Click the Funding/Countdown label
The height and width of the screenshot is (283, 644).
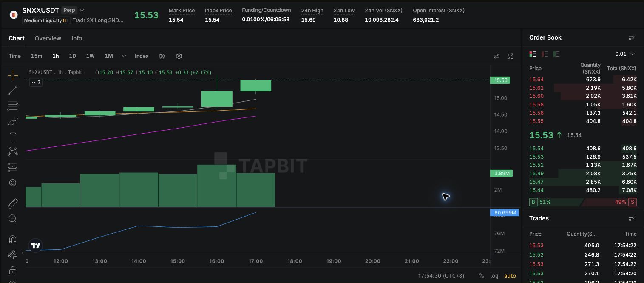267,10
